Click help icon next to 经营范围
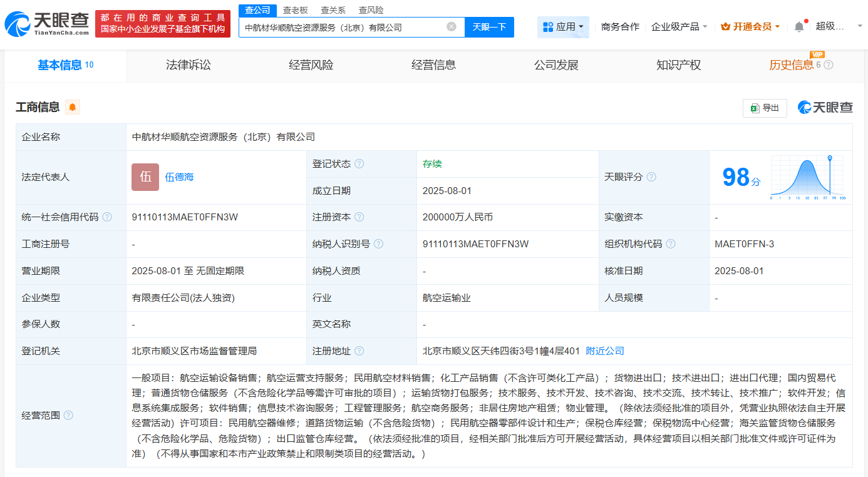868x477 pixels. (x=68, y=416)
